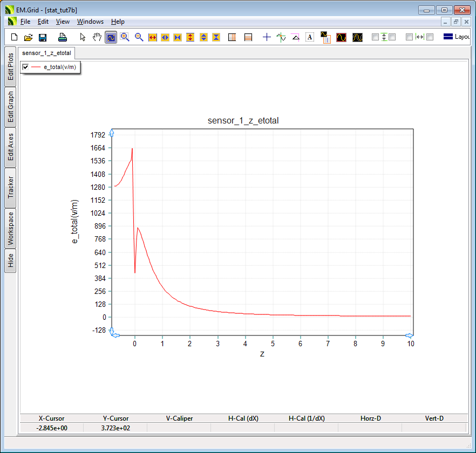476x453 pixels.
Task: Open the Tracker side panel
Action: pos(10,188)
